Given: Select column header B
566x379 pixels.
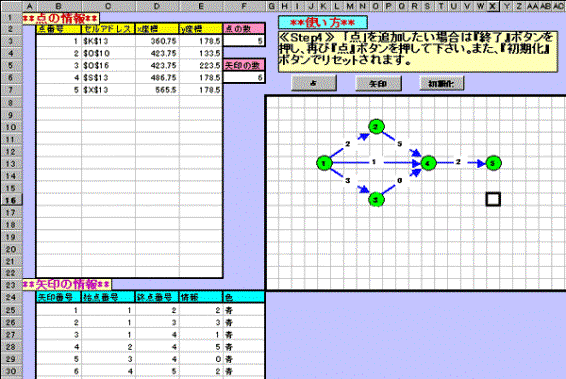Looking at the screenshot, I should click(58, 6).
